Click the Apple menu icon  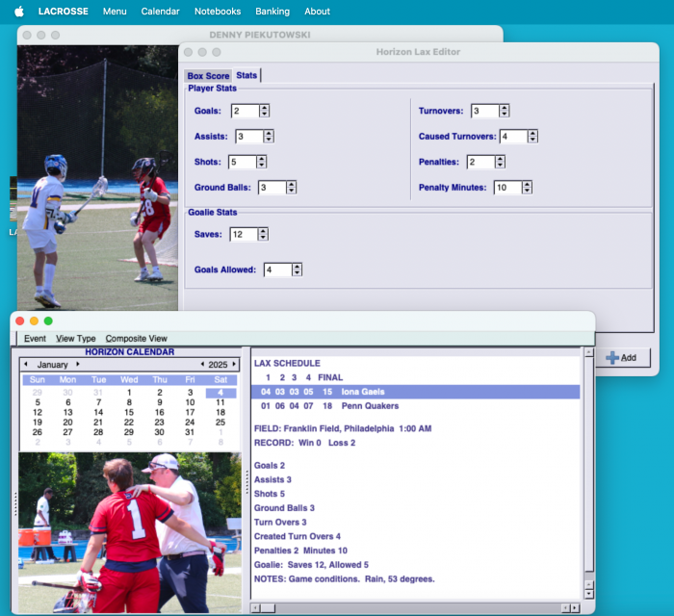click(18, 12)
